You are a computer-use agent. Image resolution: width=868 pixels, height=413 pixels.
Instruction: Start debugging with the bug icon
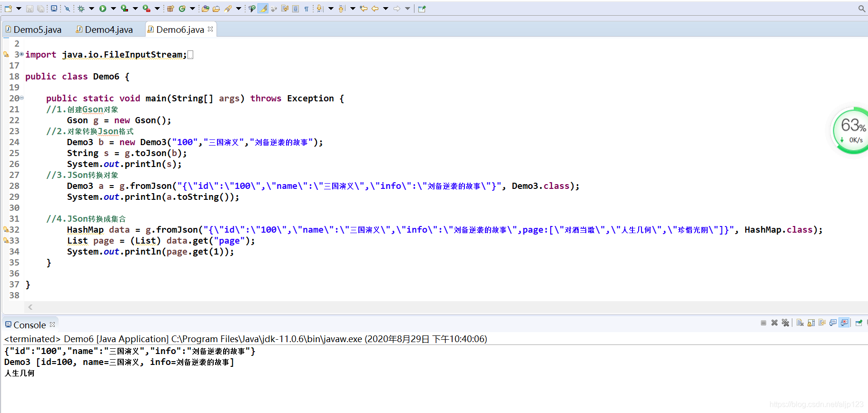tap(81, 9)
